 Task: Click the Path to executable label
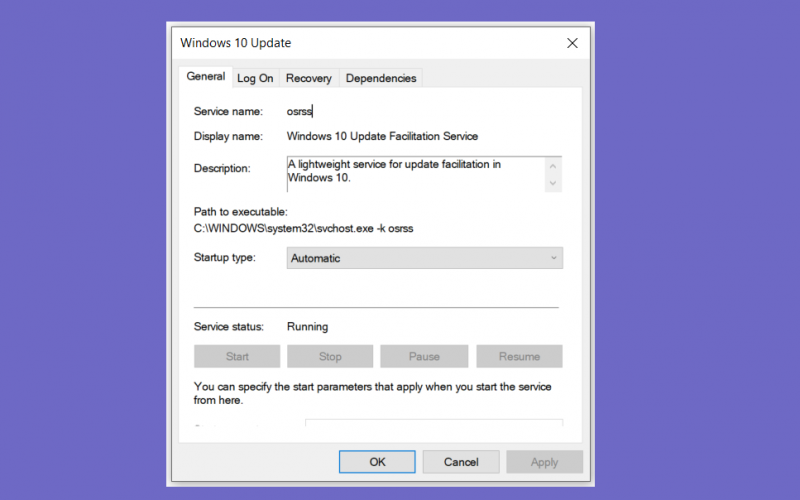[x=240, y=212]
